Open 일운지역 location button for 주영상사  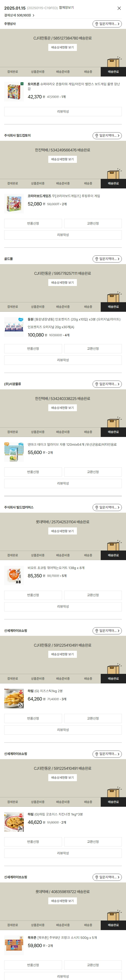coord(107,24)
